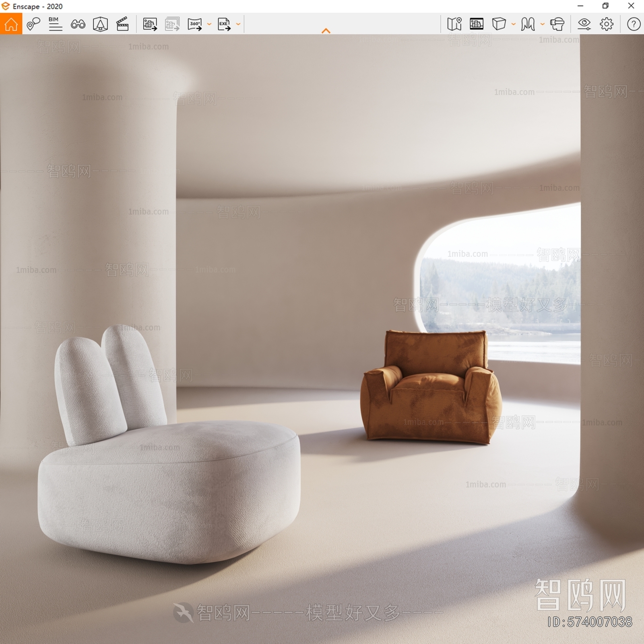Screen dimensions: 644x644
Task: Open general settings gear
Action: 607,24
